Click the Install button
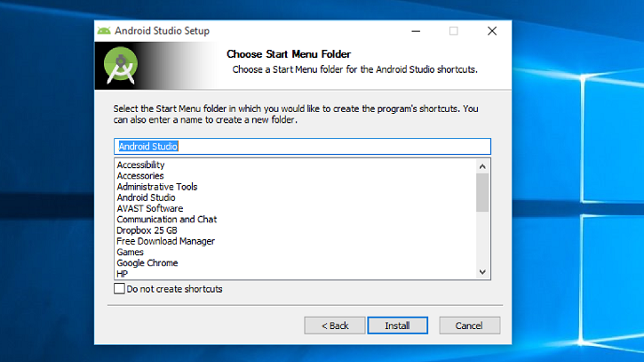Screen dimensions: 644x362 coord(397,326)
